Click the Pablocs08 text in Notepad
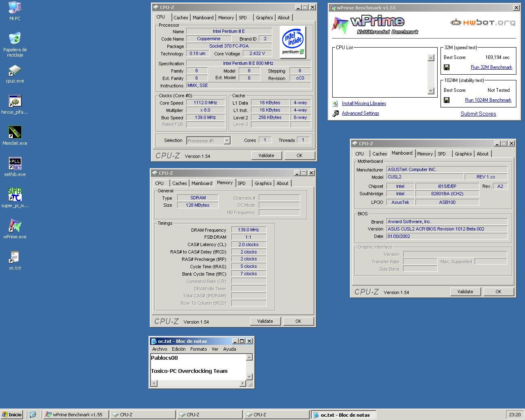This screenshot has width=525, height=420. tap(164, 358)
